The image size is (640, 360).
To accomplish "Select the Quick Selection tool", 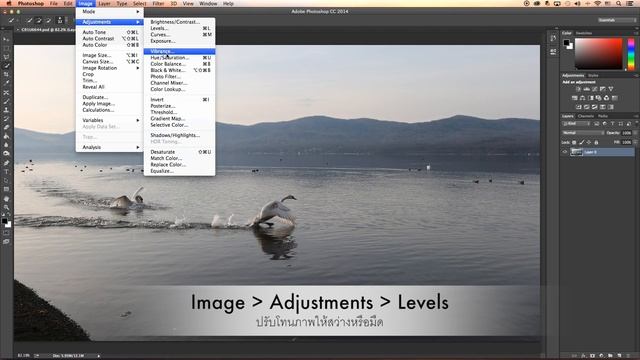I will [6, 66].
